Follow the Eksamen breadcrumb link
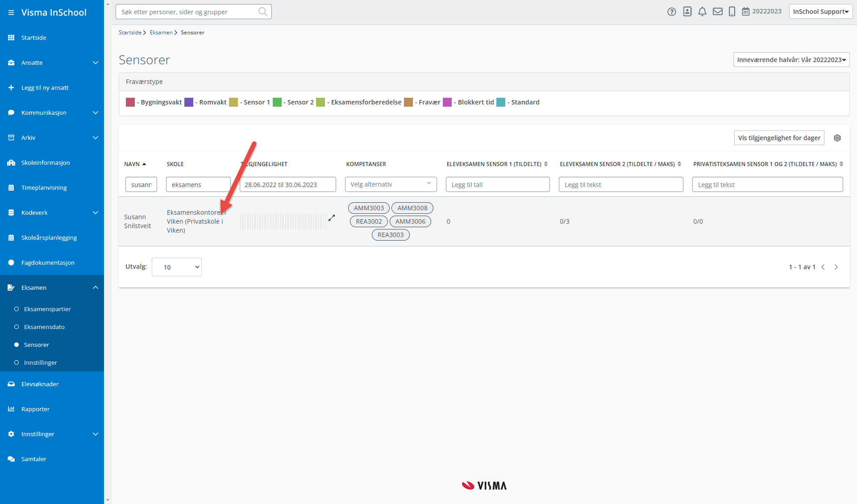The image size is (857, 504). [x=161, y=33]
